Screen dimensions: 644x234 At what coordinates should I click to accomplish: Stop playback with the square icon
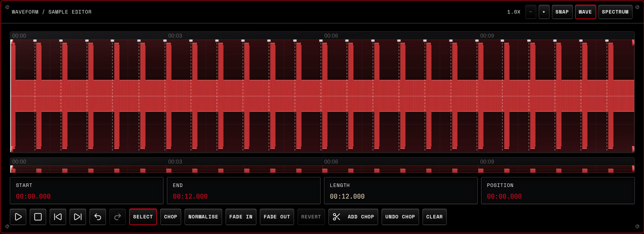tap(38, 217)
